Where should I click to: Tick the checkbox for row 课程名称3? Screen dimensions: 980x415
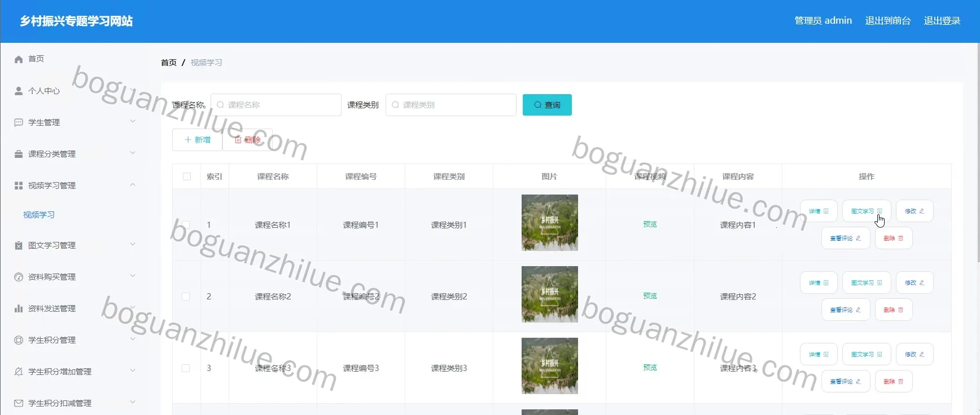coord(186,368)
